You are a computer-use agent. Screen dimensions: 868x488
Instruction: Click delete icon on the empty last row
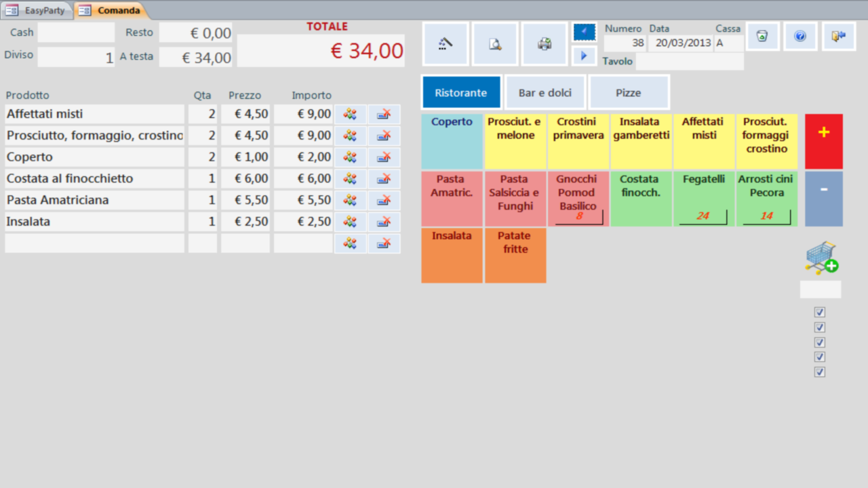click(x=384, y=243)
